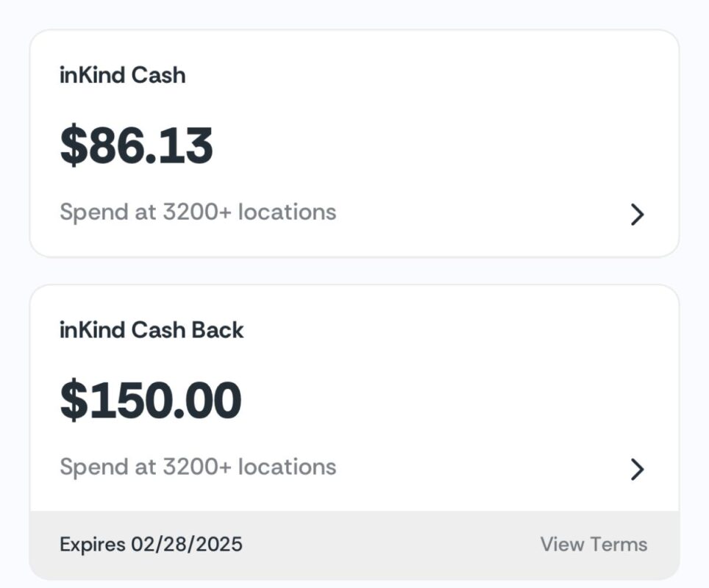Tap the expiry footer bar on the Cash Back card
The height and width of the screenshot is (588, 709).
353,544
